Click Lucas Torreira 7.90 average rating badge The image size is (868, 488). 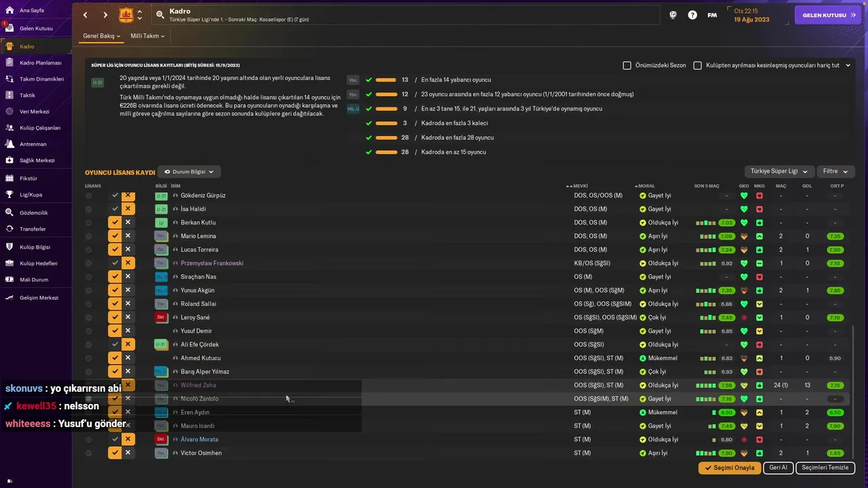coord(835,249)
